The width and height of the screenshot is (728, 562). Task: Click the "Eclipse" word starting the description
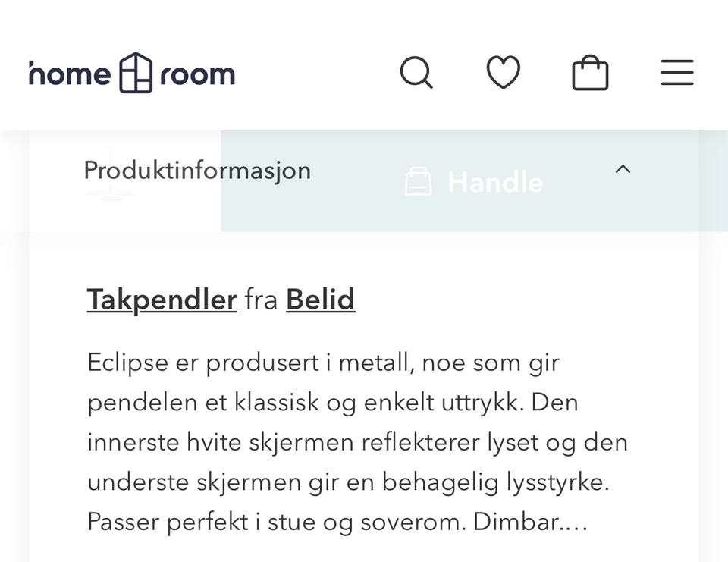(x=127, y=363)
